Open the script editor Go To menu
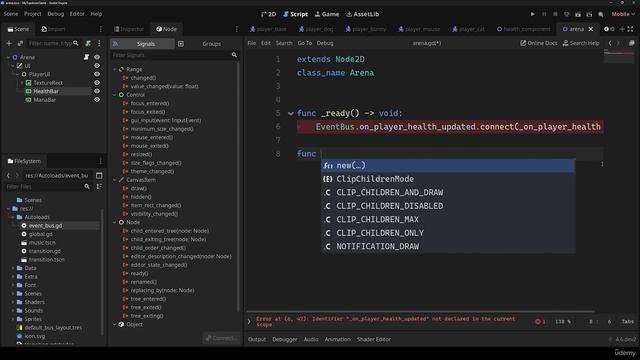 [x=304, y=43]
